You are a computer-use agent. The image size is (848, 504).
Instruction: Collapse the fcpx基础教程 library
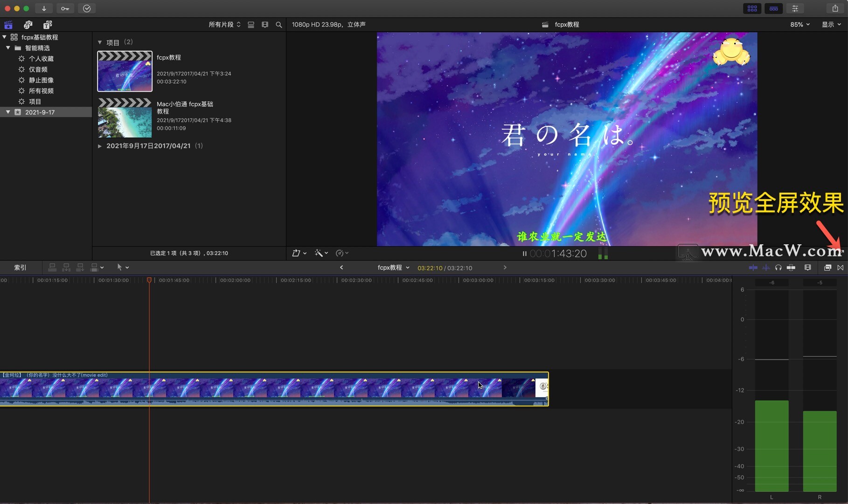[4, 37]
